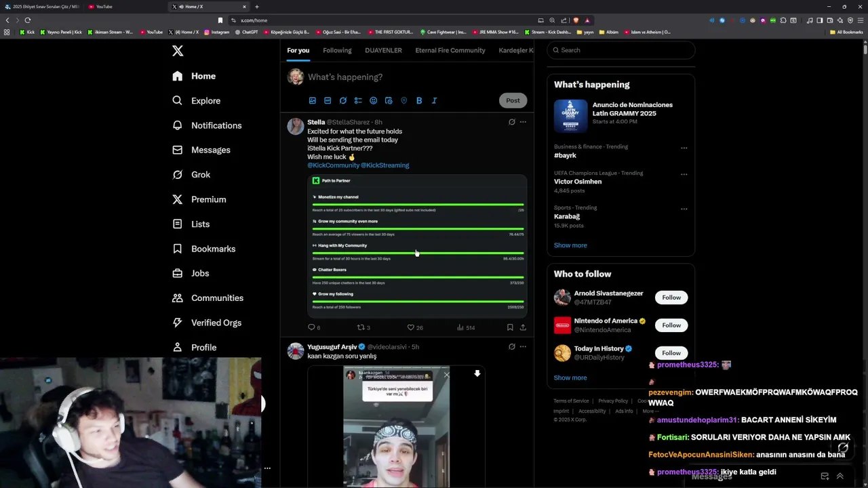Open Bookmarks from the sidebar
Viewport: 868px width, 488px height.
[203, 249]
